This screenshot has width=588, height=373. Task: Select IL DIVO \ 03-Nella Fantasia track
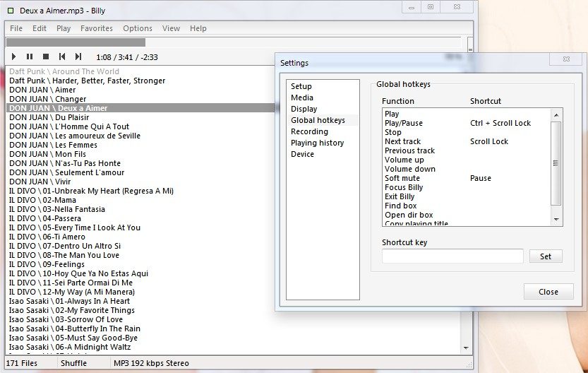pyautogui.click(x=57, y=209)
